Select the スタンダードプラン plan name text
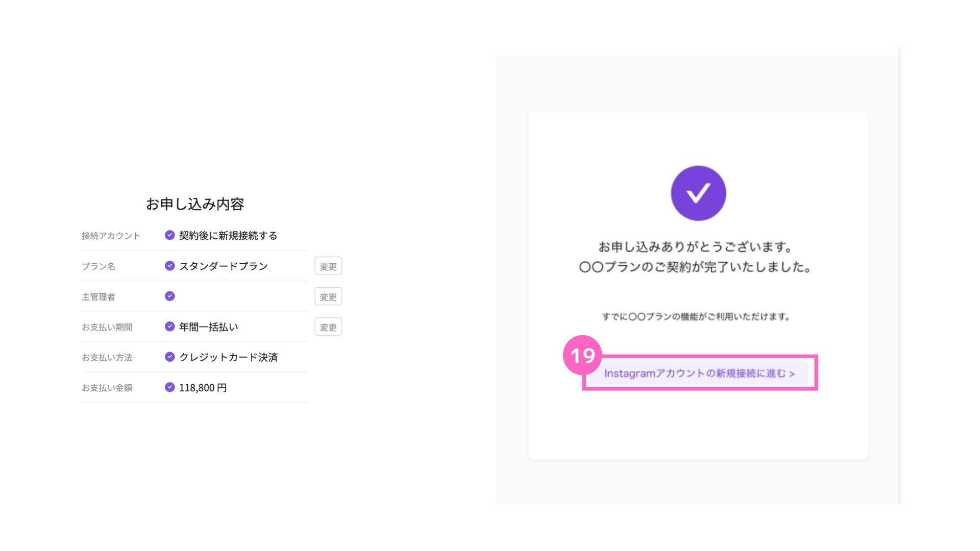Image resolution: width=980 pixels, height=551 pixels. (224, 266)
